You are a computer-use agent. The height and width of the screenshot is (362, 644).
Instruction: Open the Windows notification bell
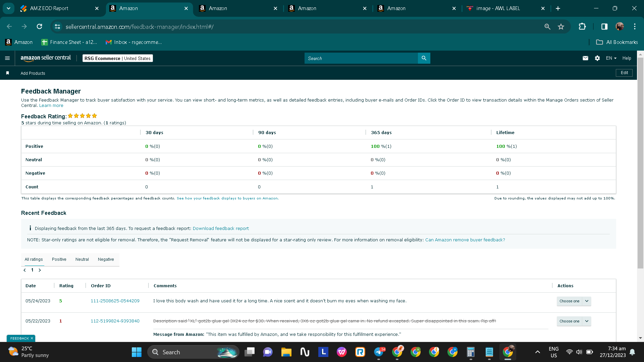[632, 352]
